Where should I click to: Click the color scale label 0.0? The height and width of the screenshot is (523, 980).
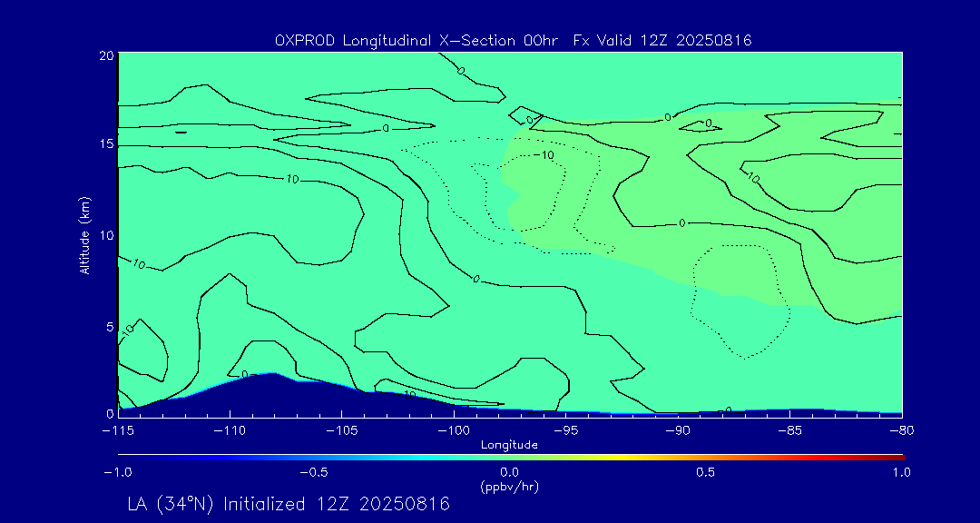(511, 472)
